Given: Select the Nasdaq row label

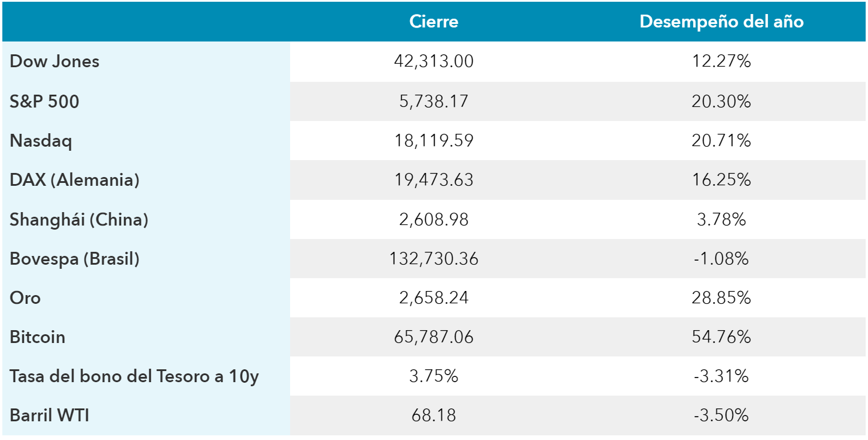Looking at the screenshot, I should (41, 141).
